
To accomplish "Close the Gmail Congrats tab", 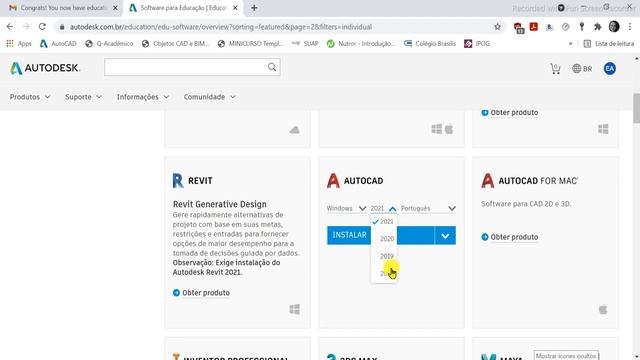I will 115,8.
